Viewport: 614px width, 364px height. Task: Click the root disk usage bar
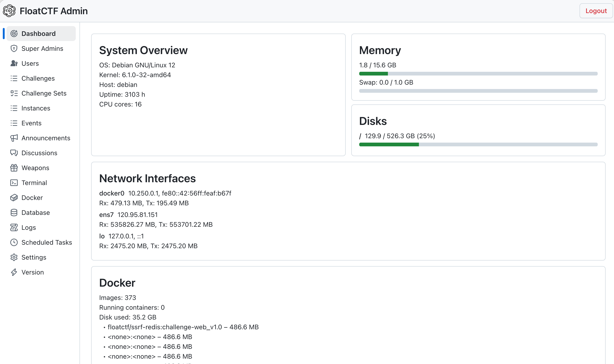(478, 145)
